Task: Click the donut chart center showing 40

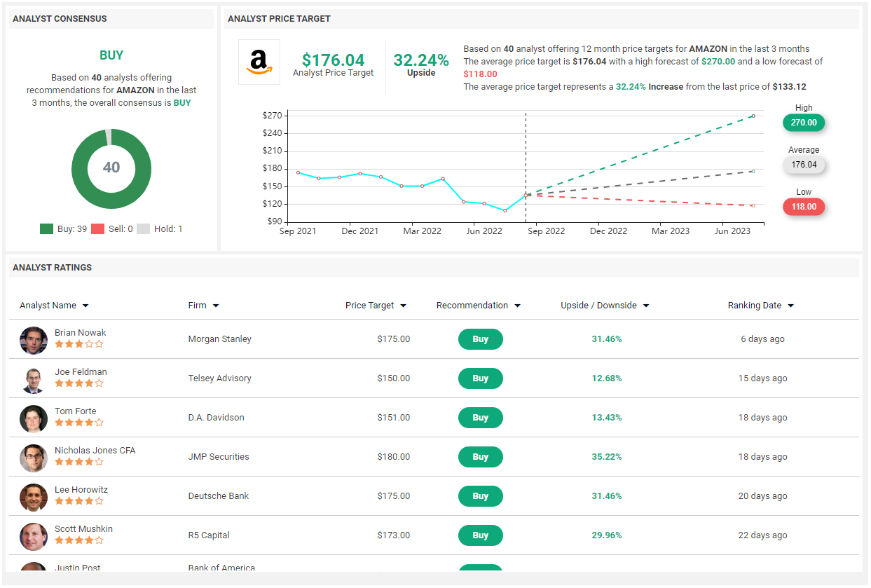Action: click(111, 167)
